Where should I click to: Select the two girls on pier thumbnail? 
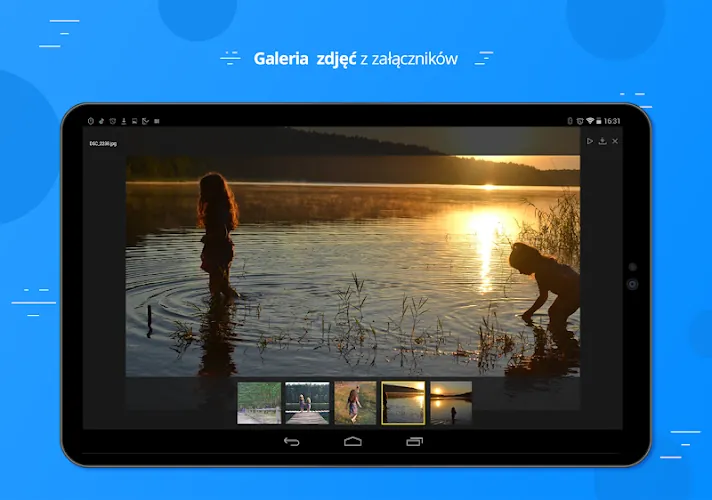click(x=307, y=403)
